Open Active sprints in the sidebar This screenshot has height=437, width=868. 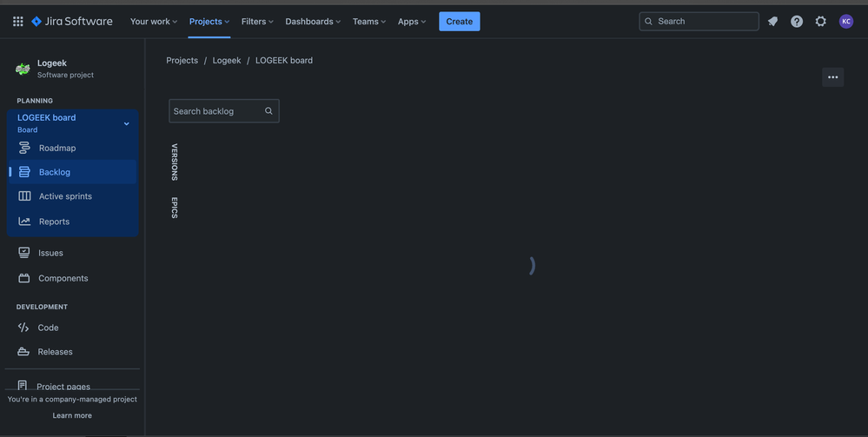[x=65, y=196]
